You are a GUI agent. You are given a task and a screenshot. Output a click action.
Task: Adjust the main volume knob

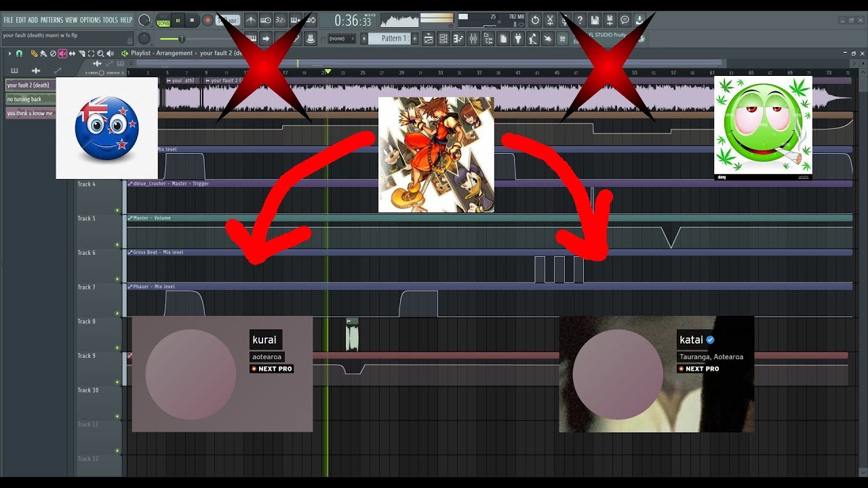pyautogui.click(x=144, y=20)
